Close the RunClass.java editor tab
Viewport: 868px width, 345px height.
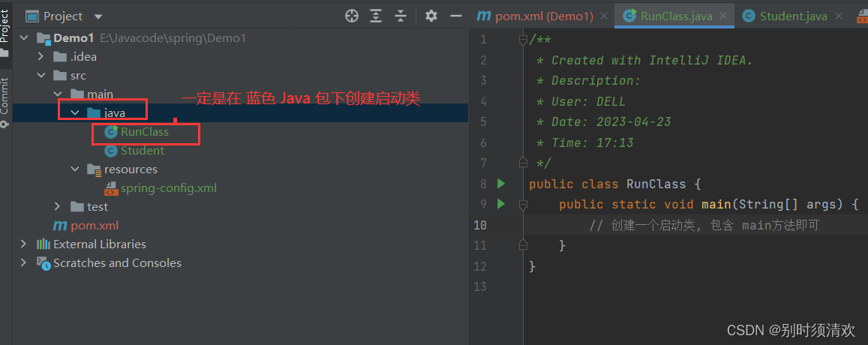723,16
